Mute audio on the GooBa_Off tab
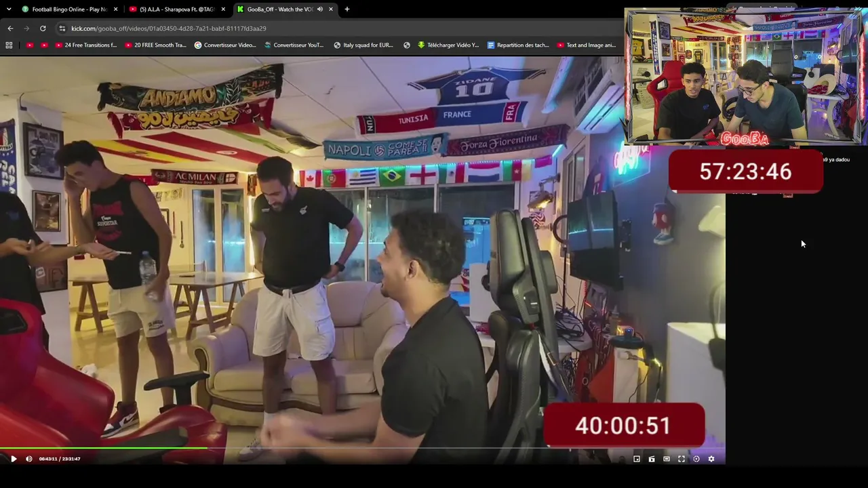Viewport: 868px width, 488px height. tap(320, 9)
